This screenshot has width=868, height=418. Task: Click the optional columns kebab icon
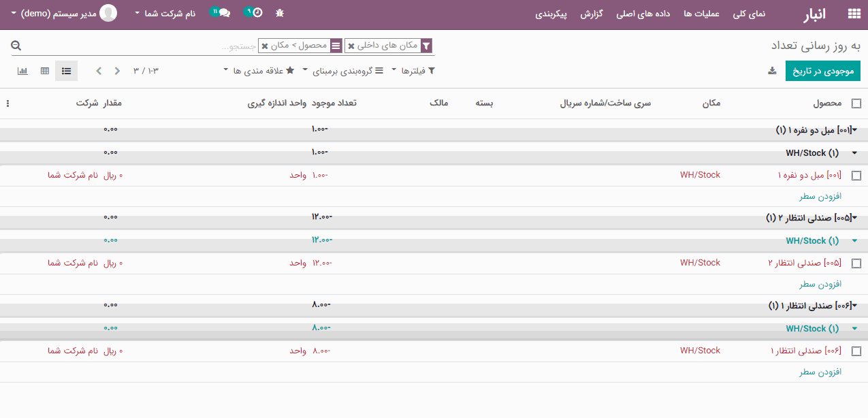tap(7, 103)
